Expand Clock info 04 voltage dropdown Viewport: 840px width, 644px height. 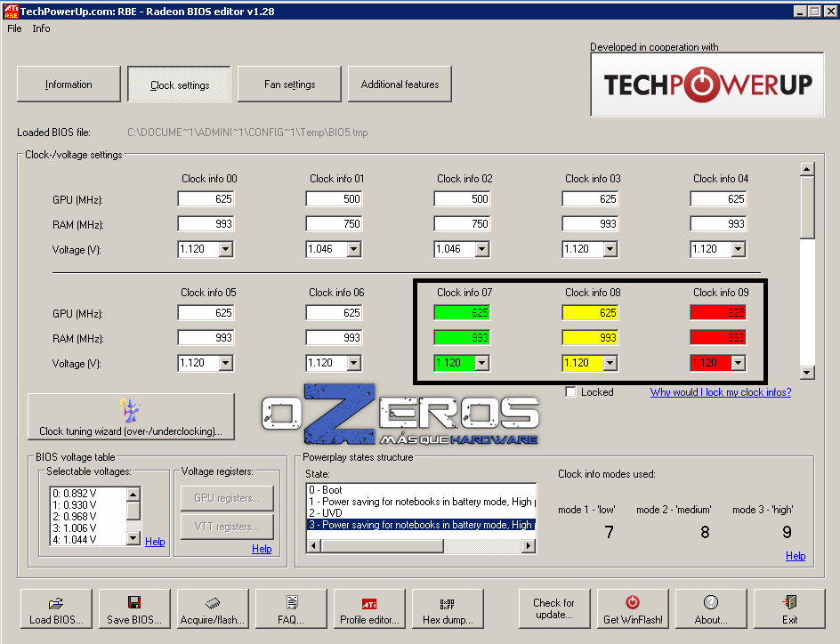pos(739,249)
